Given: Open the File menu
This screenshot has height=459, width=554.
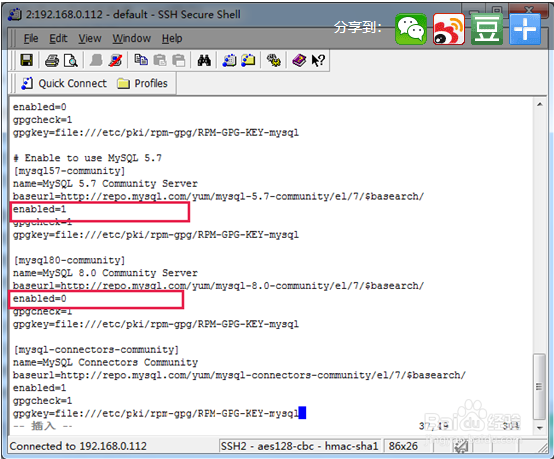Looking at the screenshot, I should [x=31, y=38].
